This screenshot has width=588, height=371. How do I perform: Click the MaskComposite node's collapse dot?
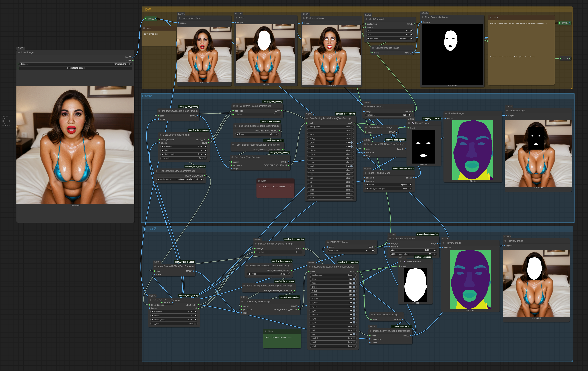pos(366,19)
